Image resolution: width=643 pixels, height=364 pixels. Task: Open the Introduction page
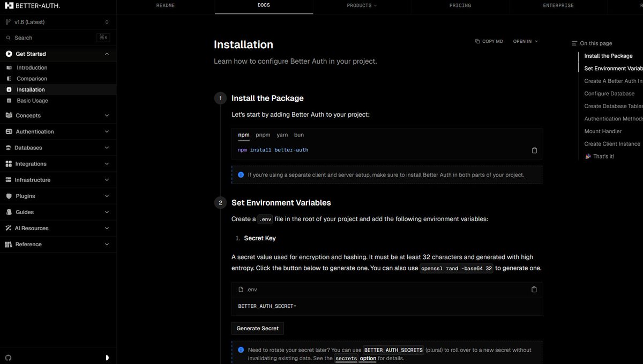coord(58,68)
